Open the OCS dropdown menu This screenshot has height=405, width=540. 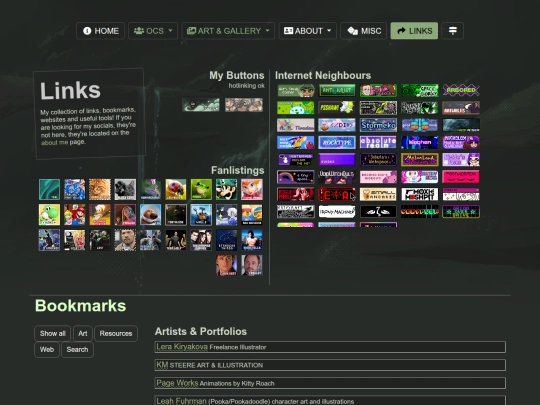pyautogui.click(x=153, y=31)
